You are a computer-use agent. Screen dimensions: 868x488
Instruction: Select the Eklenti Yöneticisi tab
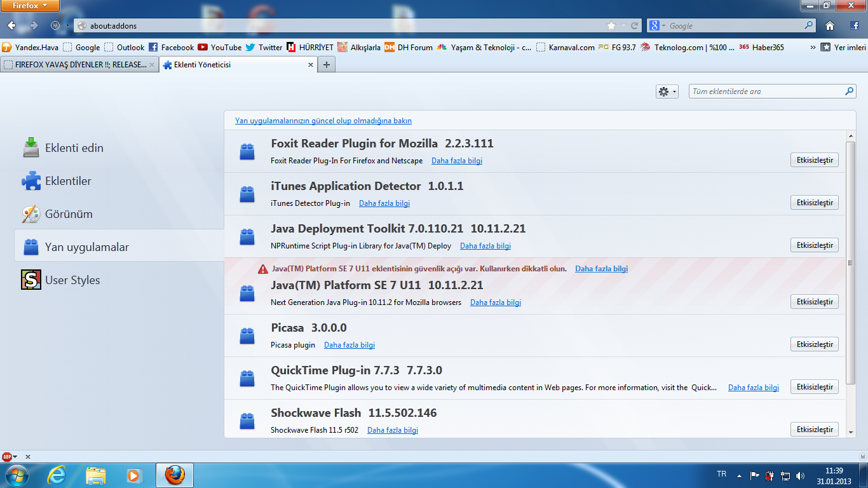(x=238, y=65)
